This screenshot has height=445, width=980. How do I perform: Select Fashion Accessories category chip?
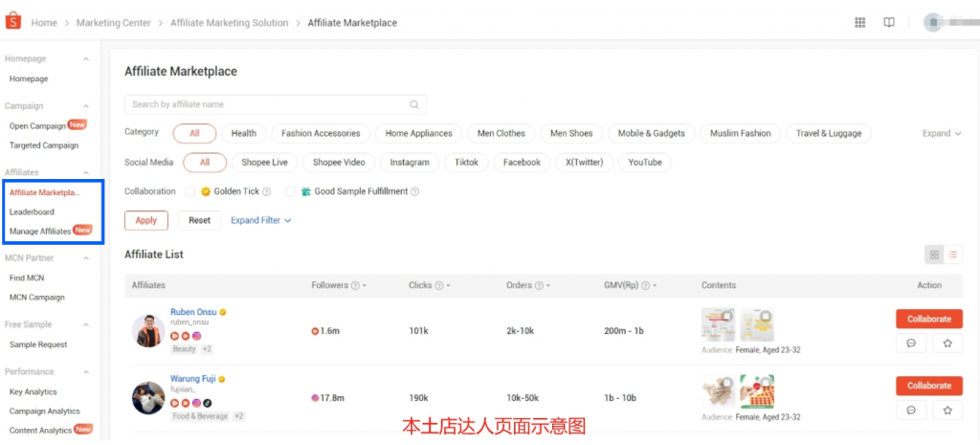321,133
